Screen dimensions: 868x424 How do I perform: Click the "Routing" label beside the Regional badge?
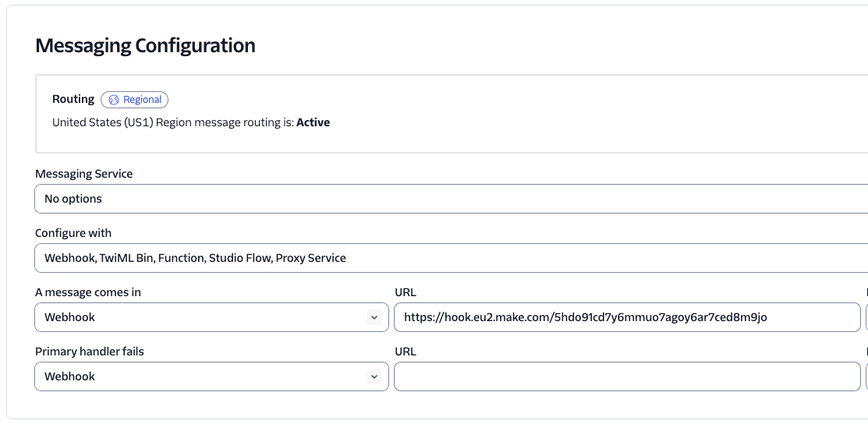pyautogui.click(x=73, y=100)
